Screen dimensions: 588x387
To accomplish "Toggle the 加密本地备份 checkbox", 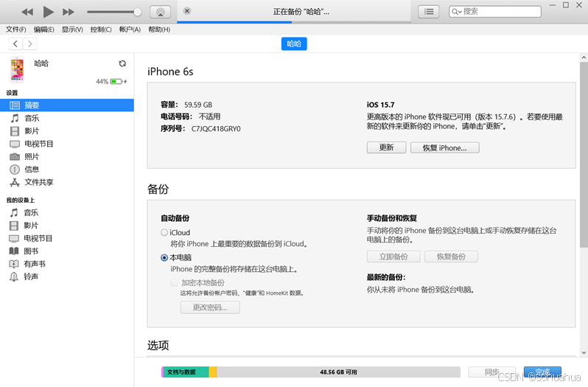I will [x=174, y=283].
